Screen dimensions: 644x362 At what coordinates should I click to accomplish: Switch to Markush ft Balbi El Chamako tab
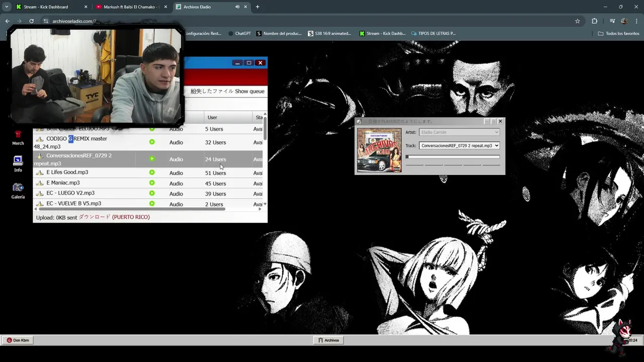[131, 7]
